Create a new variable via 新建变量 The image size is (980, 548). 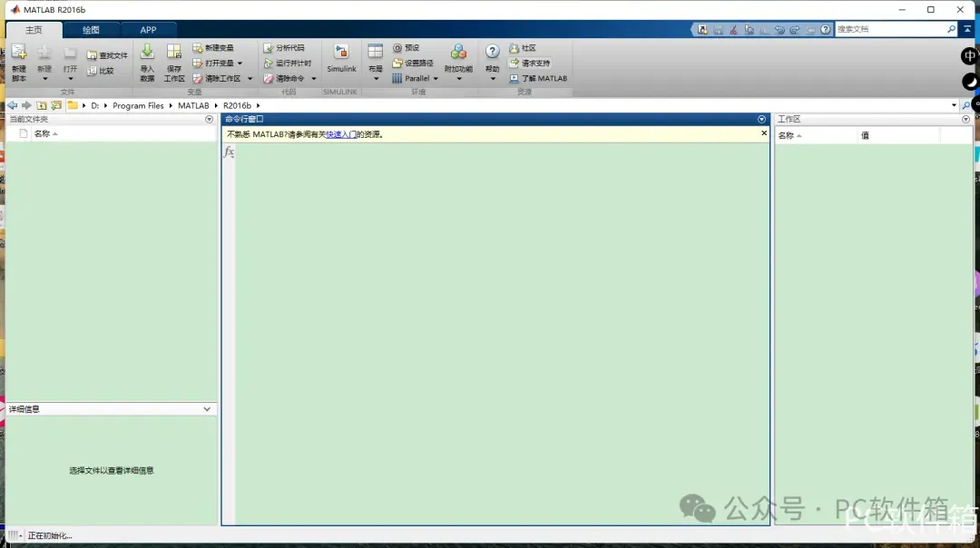coord(213,47)
